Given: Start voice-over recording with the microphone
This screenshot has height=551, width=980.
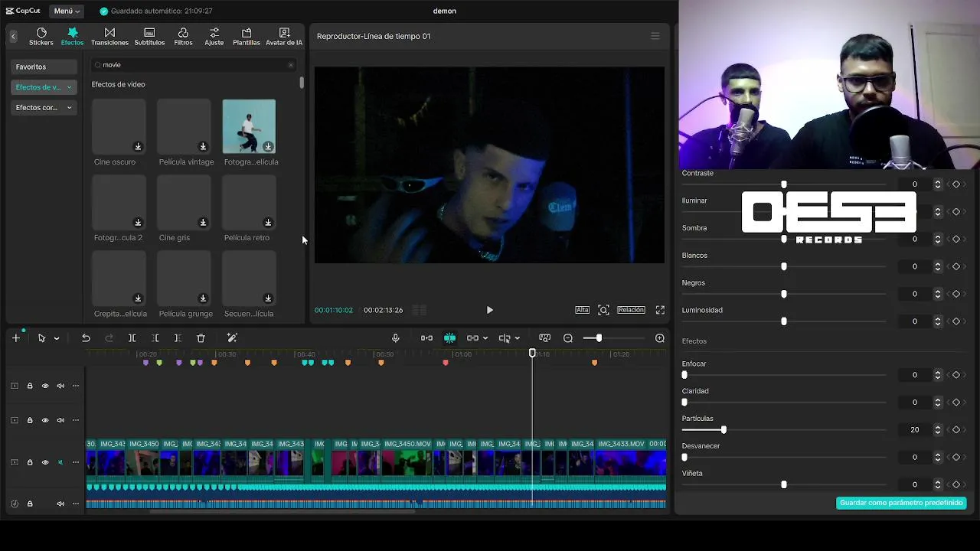Looking at the screenshot, I should (x=396, y=338).
